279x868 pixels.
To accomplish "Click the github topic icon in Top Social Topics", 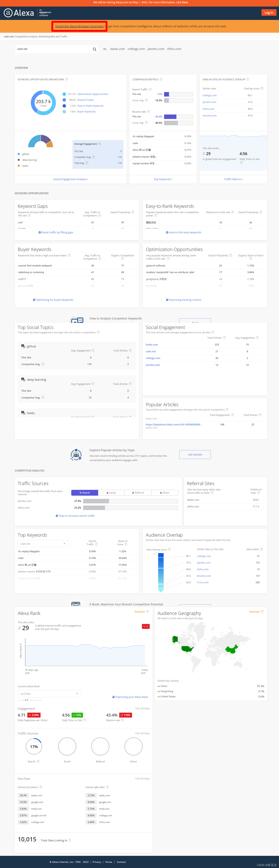I will coord(23,346).
